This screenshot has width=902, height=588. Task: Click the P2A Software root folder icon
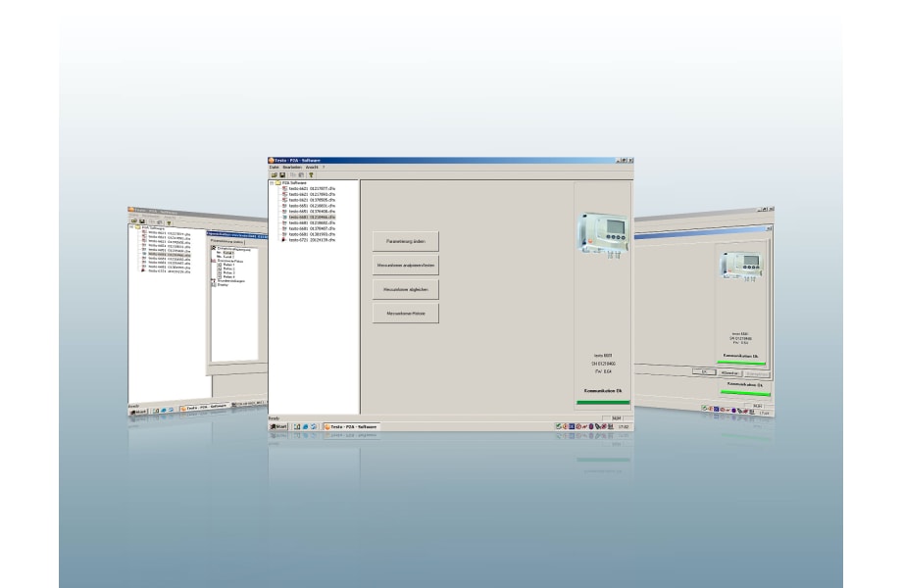(277, 183)
